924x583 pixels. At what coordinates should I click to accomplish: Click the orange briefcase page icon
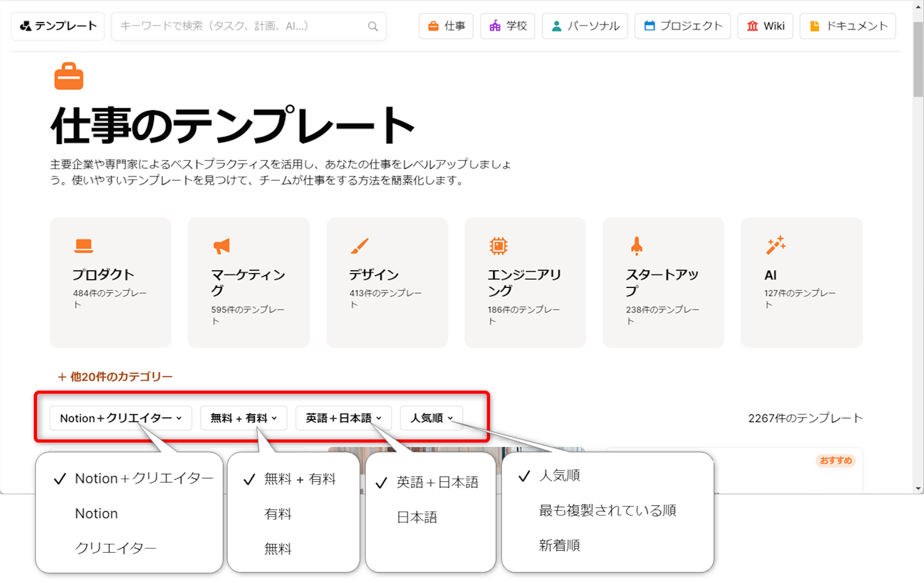point(69,76)
